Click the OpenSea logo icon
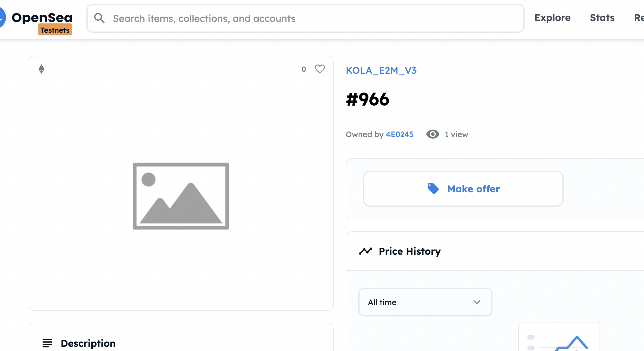644x351 pixels. pyautogui.click(x=2, y=17)
